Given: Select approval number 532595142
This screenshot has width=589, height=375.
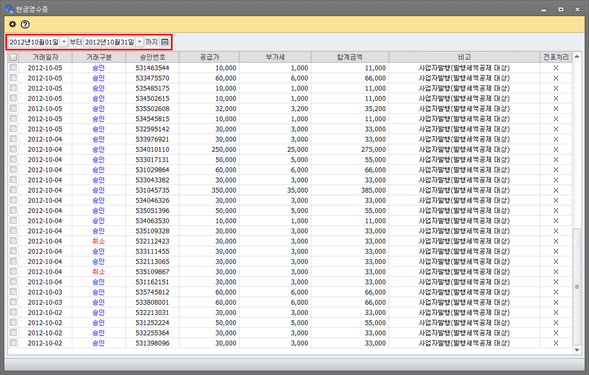Looking at the screenshot, I should point(152,129).
